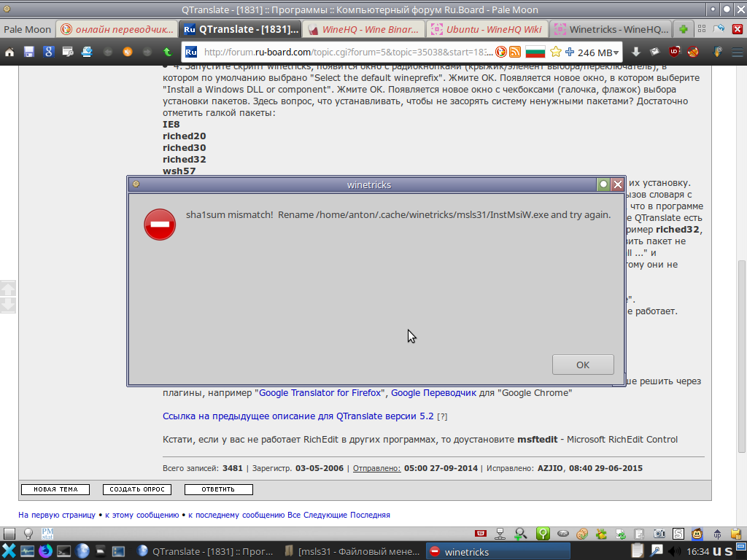Click the page scroll-up arrow on left edge

(8, 288)
